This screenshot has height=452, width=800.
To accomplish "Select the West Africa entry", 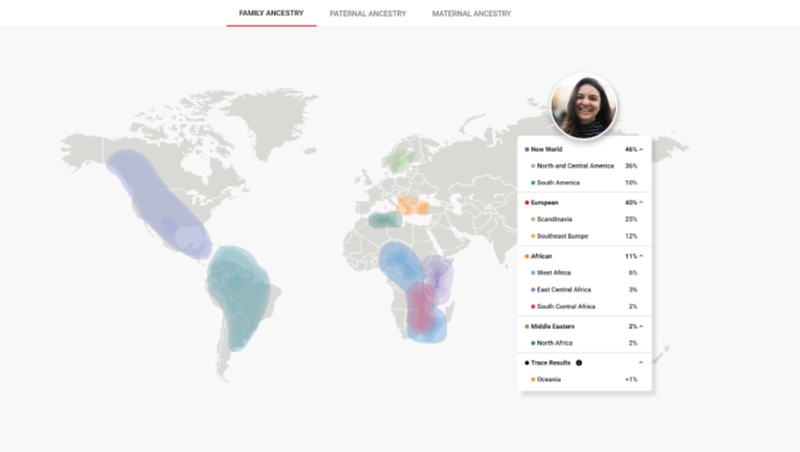I will pos(557,272).
